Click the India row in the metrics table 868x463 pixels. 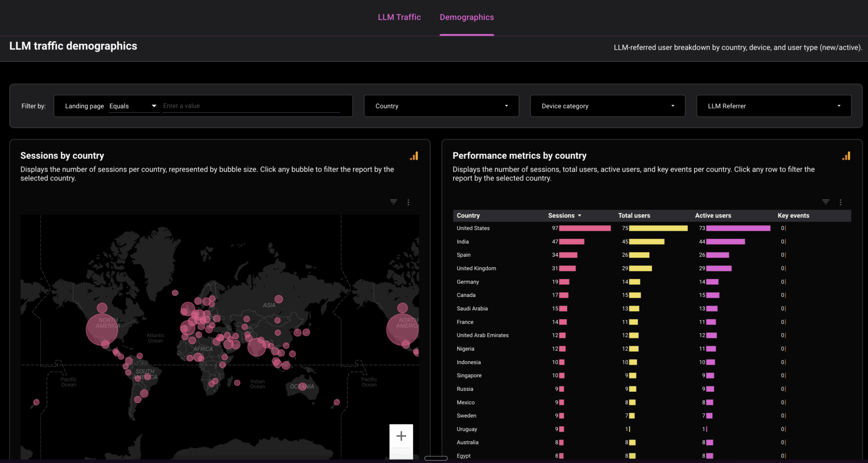462,241
